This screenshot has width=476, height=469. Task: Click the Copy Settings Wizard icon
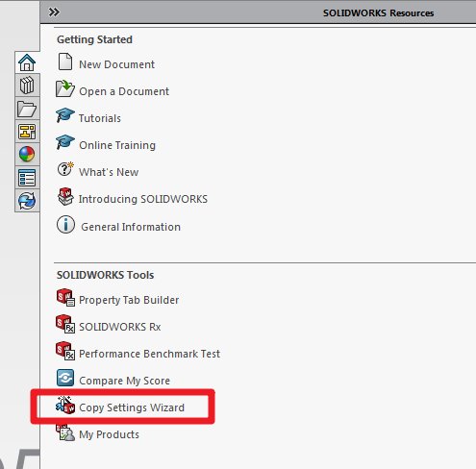(x=65, y=405)
